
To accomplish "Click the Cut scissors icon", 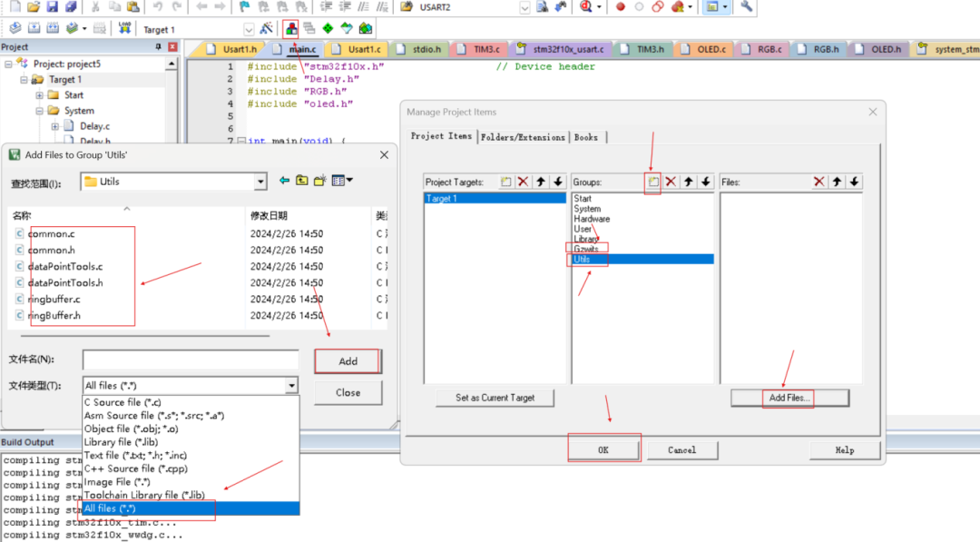I will pos(95,7).
